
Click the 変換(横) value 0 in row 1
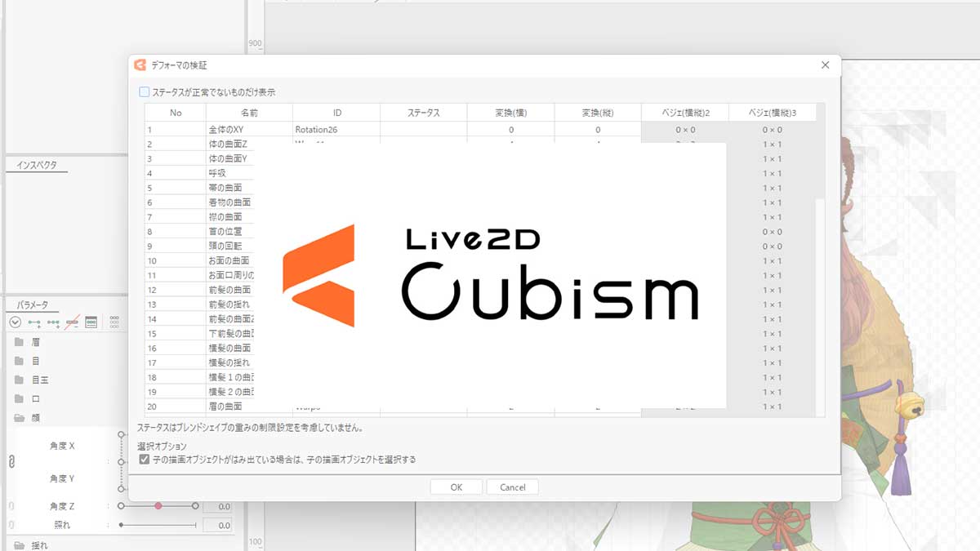(510, 129)
